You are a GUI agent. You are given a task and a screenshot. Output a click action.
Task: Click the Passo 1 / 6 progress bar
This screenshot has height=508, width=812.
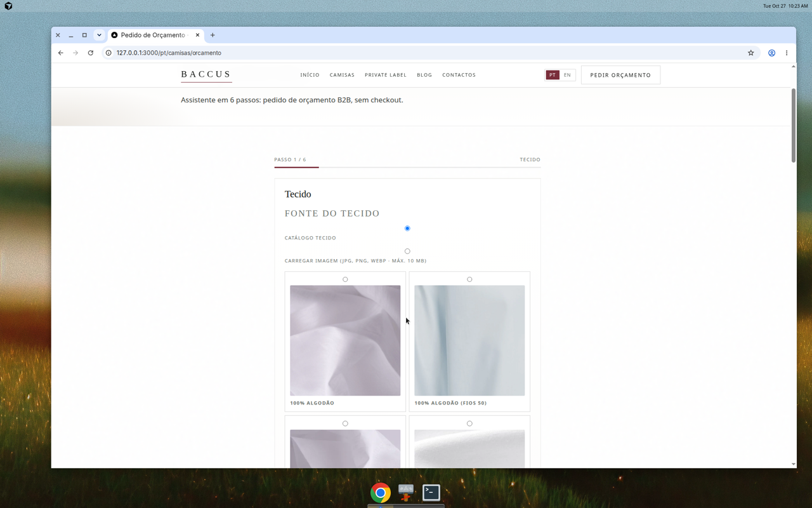point(407,167)
